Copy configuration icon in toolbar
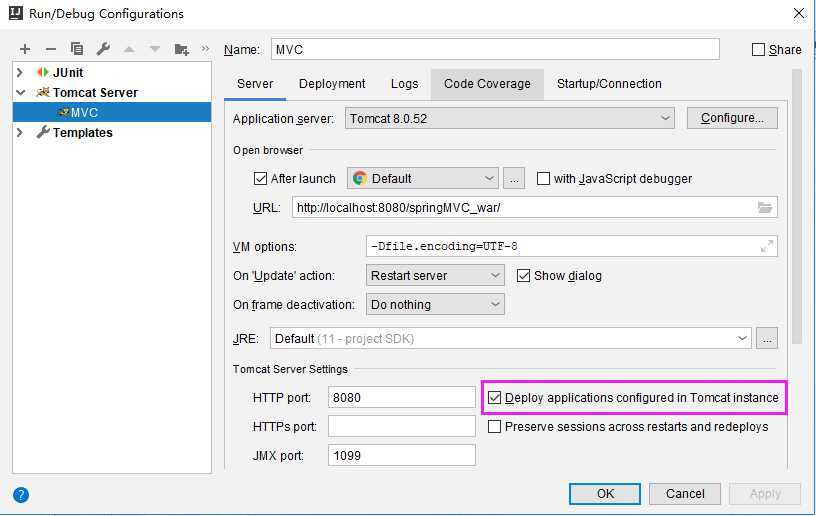The height and width of the screenshot is (516, 816). [76, 49]
